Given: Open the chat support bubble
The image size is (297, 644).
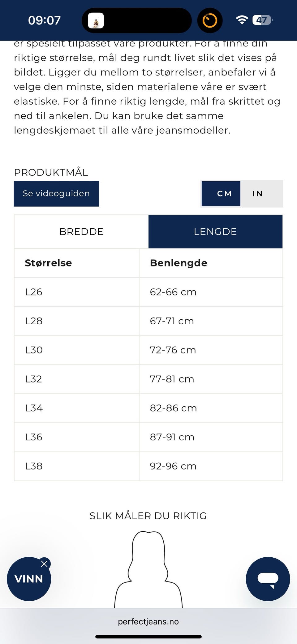Looking at the screenshot, I should pos(268,579).
